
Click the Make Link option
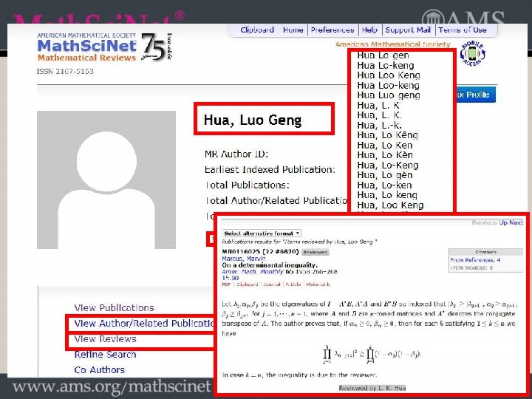318,284
